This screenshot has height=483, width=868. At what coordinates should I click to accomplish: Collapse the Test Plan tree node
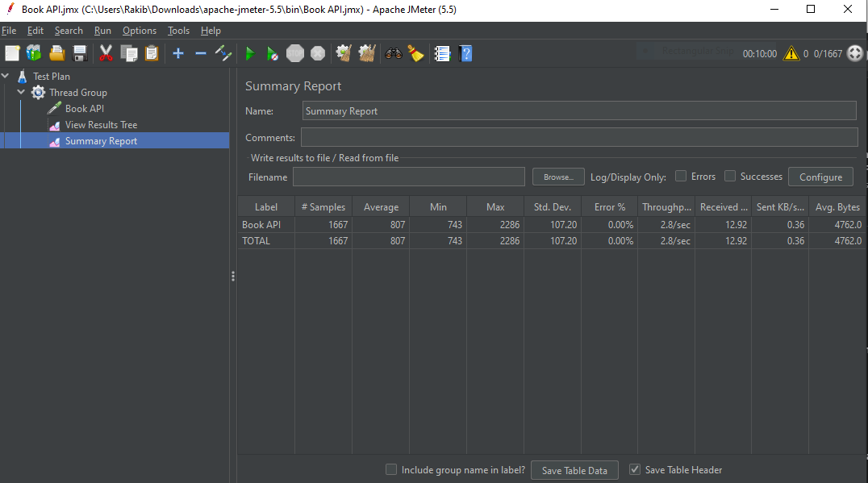point(6,76)
